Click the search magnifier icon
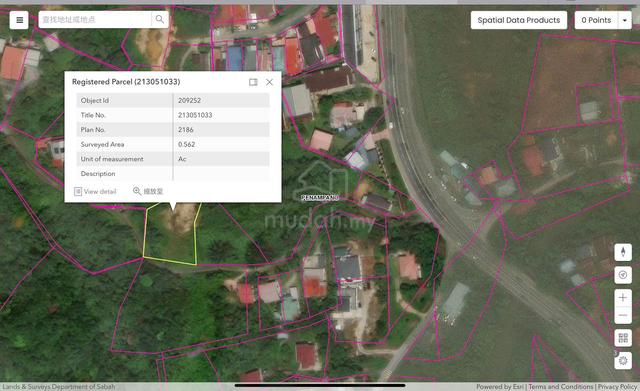The height and width of the screenshot is (391, 640). (160, 19)
